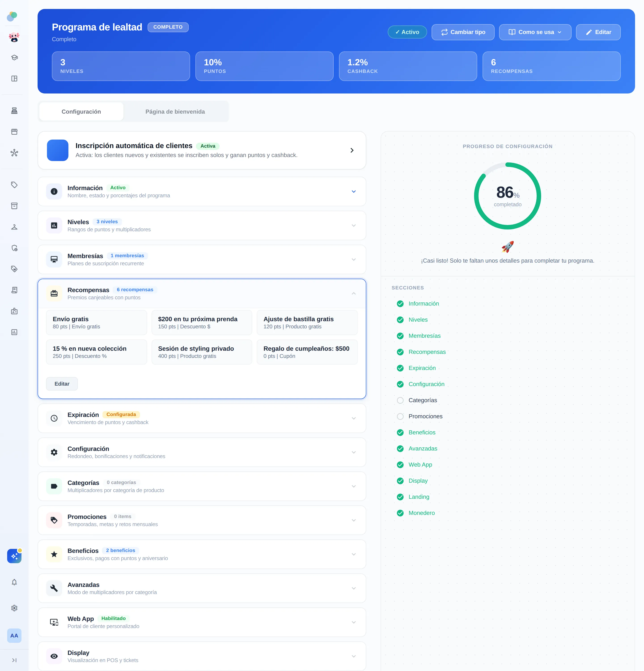Collapse the Recompensas section chevron

(354, 293)
